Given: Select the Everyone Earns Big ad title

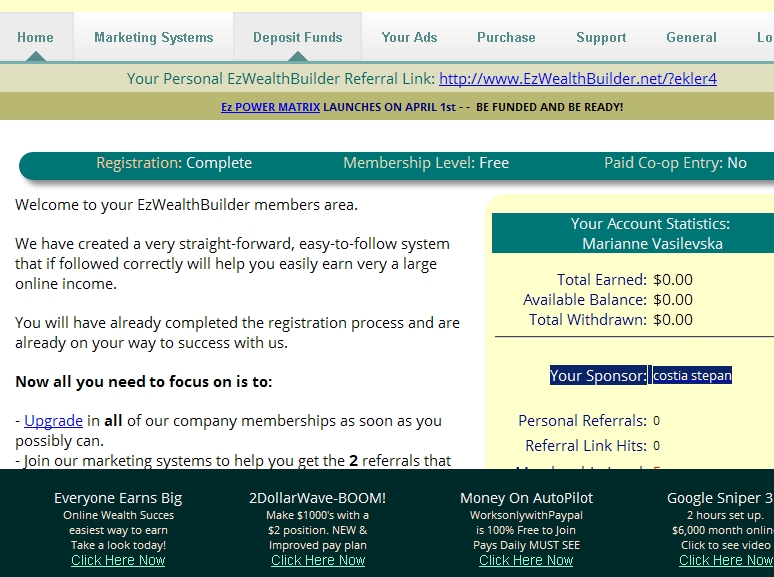Looking at the screenshot, I should pyautogui.click(x=118, y=498).
